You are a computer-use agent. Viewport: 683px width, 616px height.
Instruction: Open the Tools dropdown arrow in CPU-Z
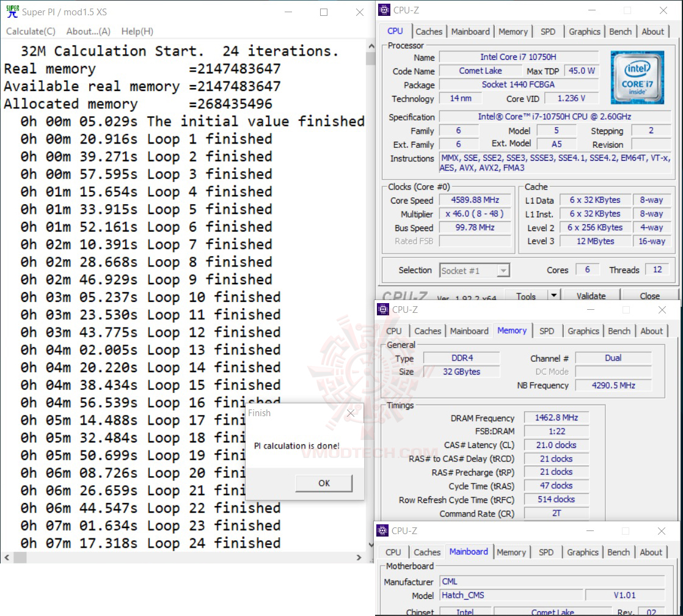pos(553,295)
